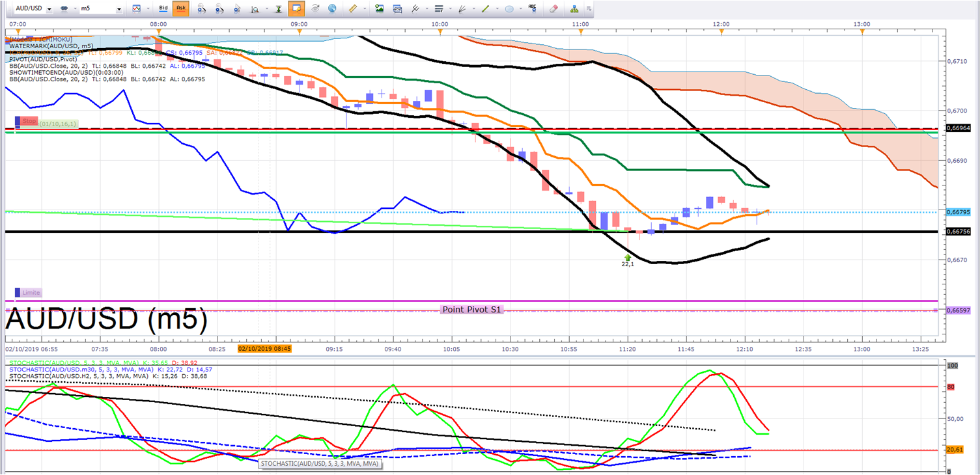Click the chart type icon
This screenshot has width=980, height=475.
pos(136,9)
